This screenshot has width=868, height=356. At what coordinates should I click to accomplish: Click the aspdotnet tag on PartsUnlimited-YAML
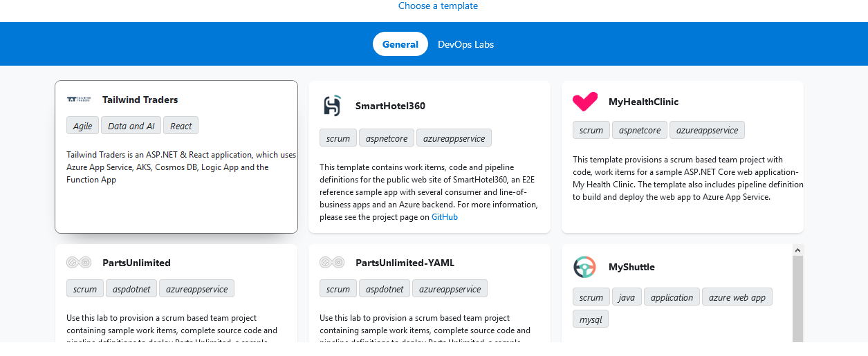tap(385, 289)
